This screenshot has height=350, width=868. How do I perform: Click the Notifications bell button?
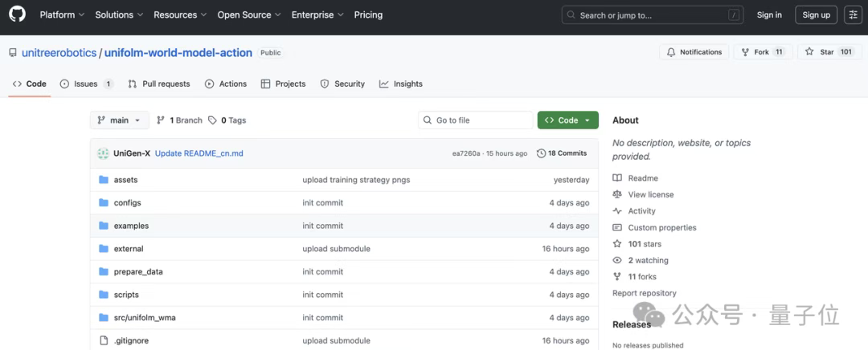[694, 52]
